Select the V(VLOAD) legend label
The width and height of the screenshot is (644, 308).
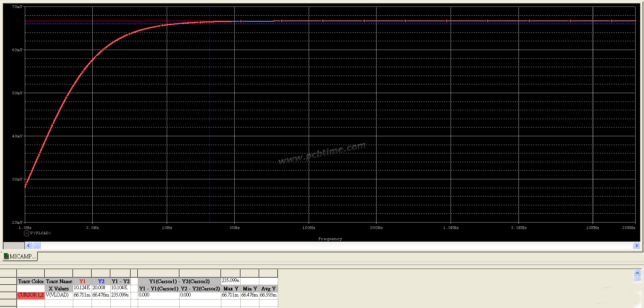[40, 233]
